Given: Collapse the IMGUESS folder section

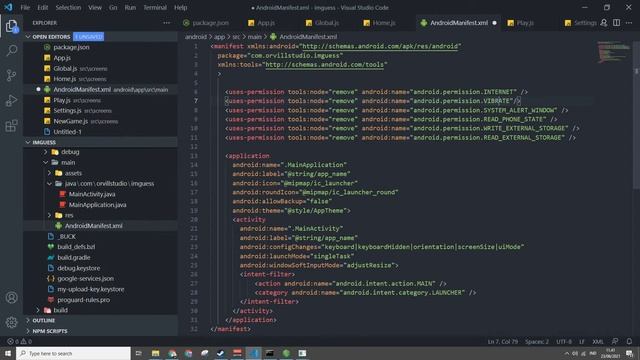Looking at the screenshot, I should [28, 142].
